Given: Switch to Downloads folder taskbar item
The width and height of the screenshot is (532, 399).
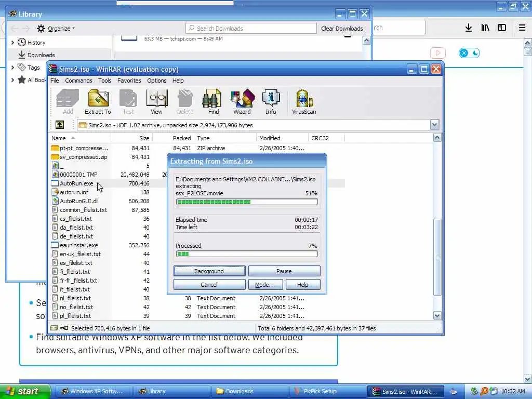Looking at the screenshot, I should (249, 392).
